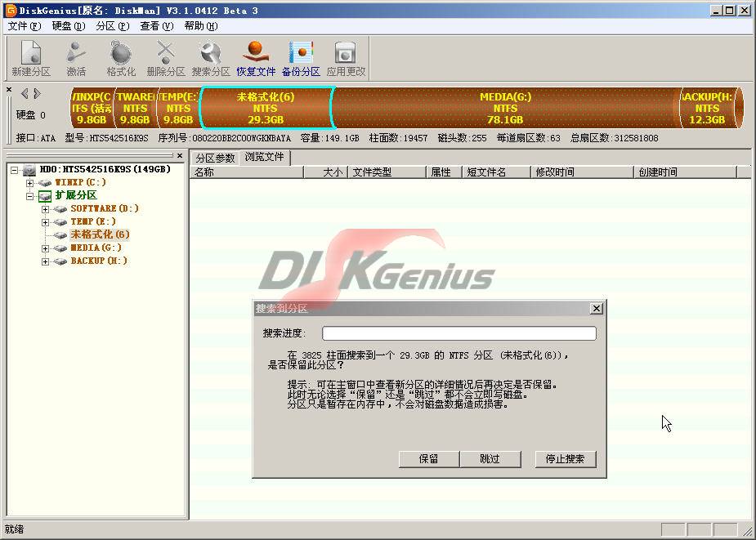756x540 pixels.
Task: Click the HD0 hard disk icon in tree
Action: tap(29, 170)
